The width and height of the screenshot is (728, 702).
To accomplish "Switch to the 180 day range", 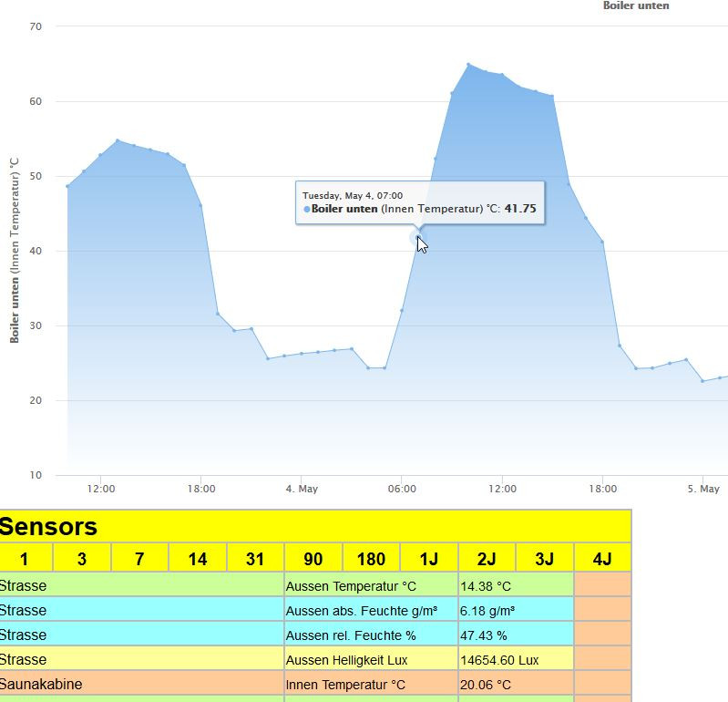I will (x=371, y=558).
